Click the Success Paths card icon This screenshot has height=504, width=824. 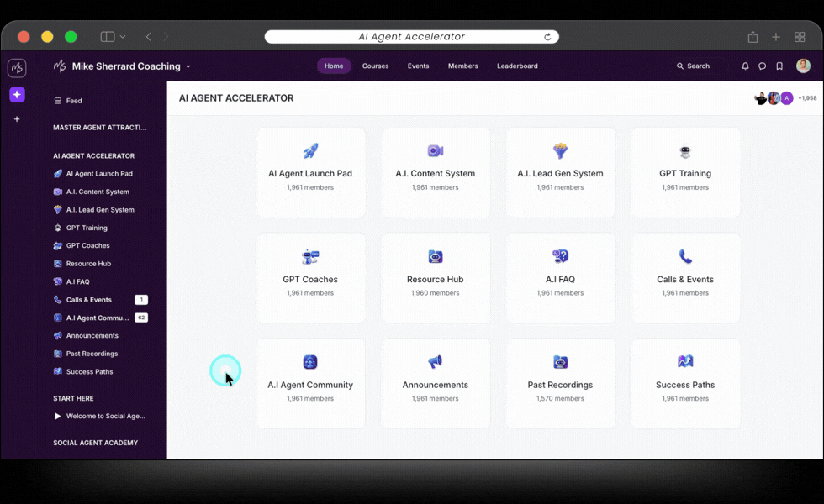click(x=684, y=363)
